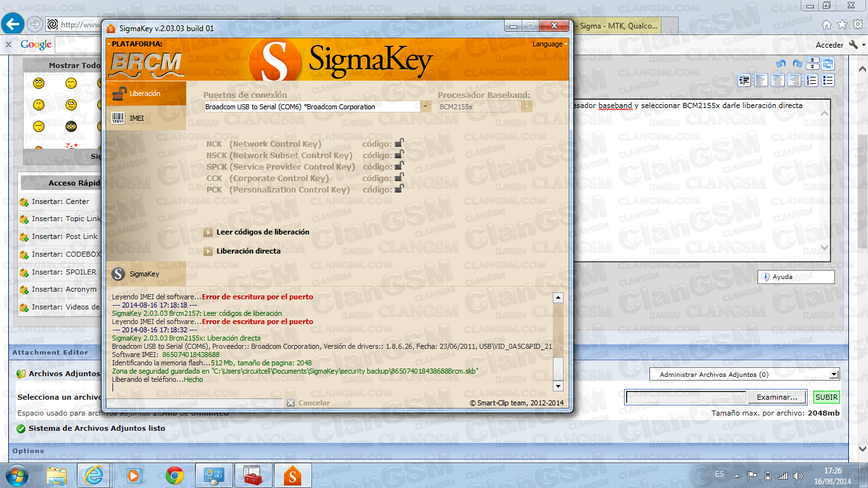Screen dimensions: 868x488
Task: Open the Puertos de conexión dropdown
Action: tap(424, 107)
